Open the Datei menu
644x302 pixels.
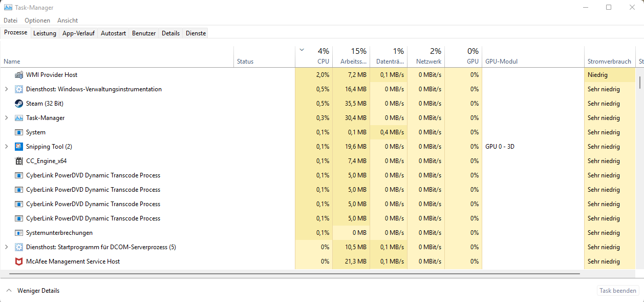(x=10, y=21)
